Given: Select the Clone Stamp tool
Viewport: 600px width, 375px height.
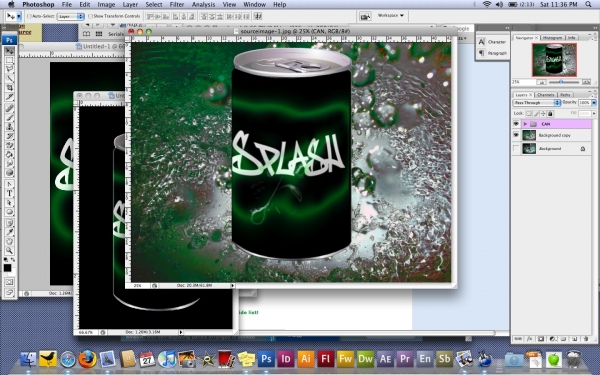Looking at the screenshot, I should pyautogui.click(x=9, y=127).
